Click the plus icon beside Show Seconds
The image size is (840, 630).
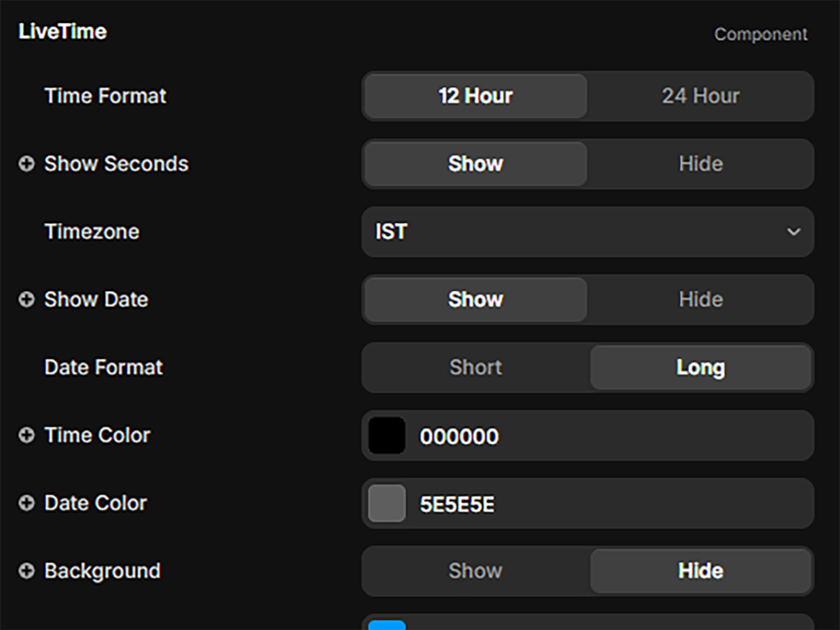(x=26, y=164)
